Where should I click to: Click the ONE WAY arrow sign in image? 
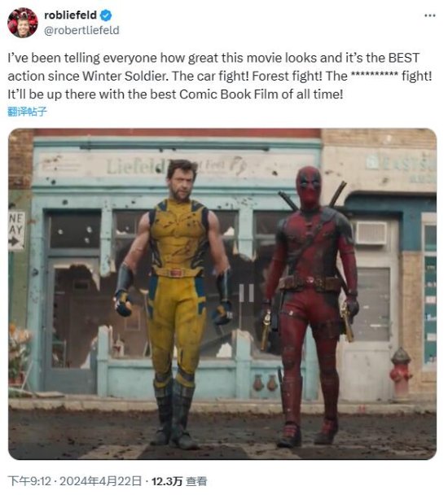click(16, 231)
